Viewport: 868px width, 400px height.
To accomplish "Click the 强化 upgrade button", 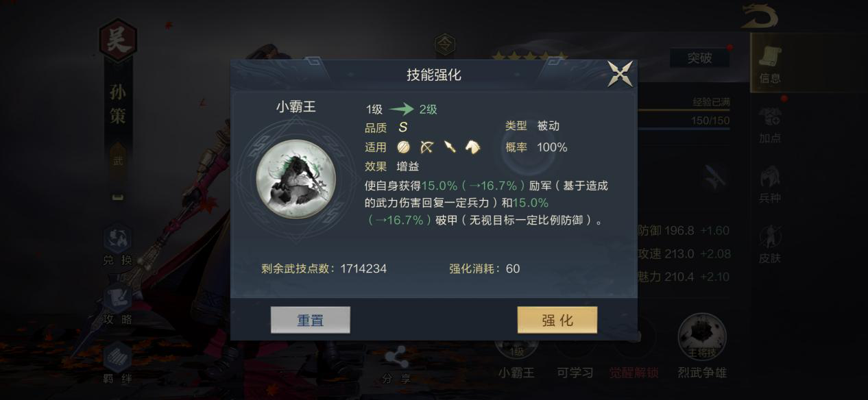I will [557, 320].
